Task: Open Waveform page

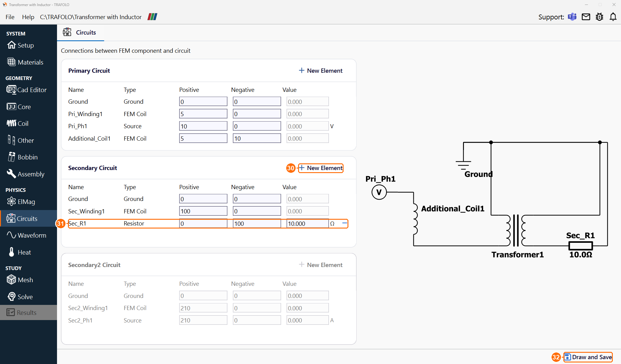Action: click(x=26, y=235)
